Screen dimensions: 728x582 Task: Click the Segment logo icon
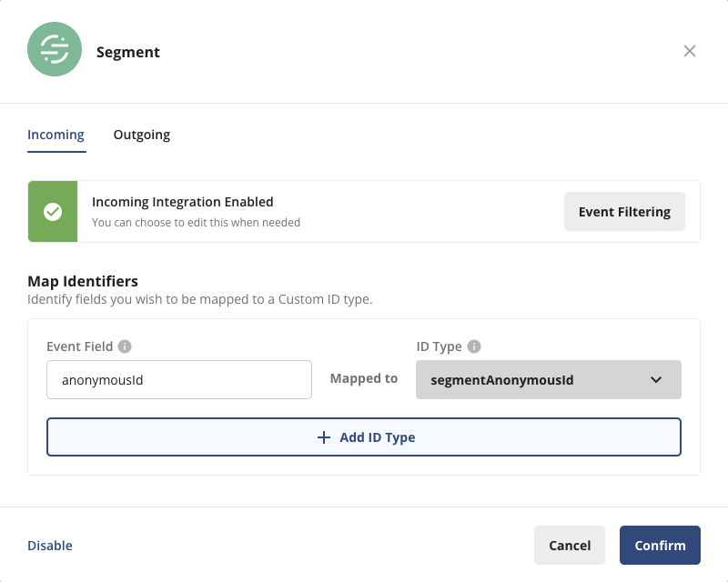(x=55, y=50)
